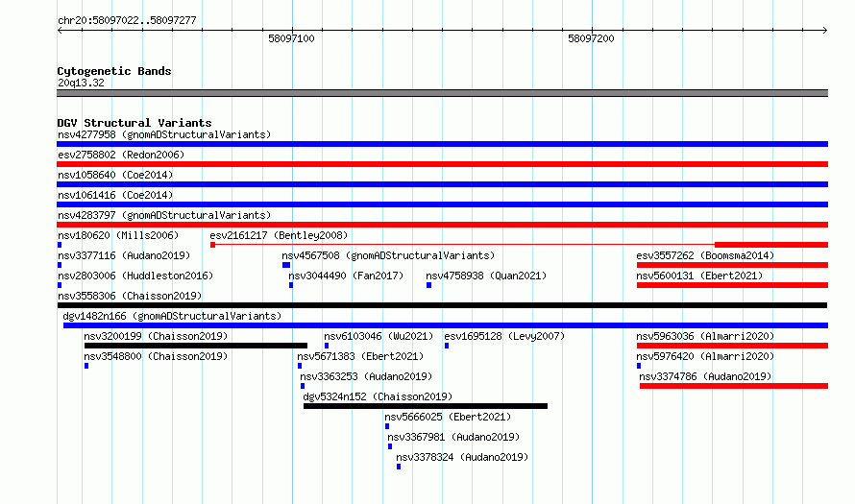
Task: Click blue marker under nsv4567508
Action: tap(286, 265)
